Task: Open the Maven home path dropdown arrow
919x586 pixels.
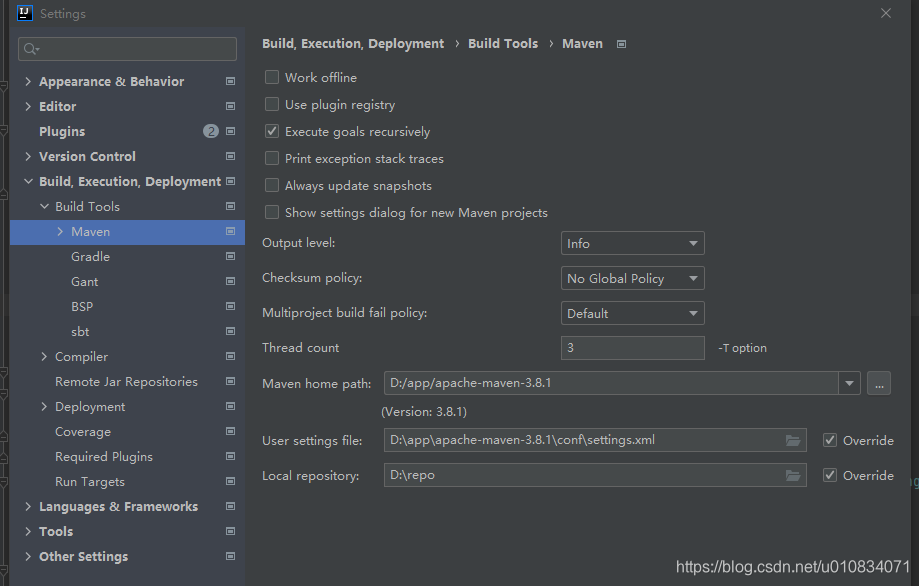Action: pos(849,383)
